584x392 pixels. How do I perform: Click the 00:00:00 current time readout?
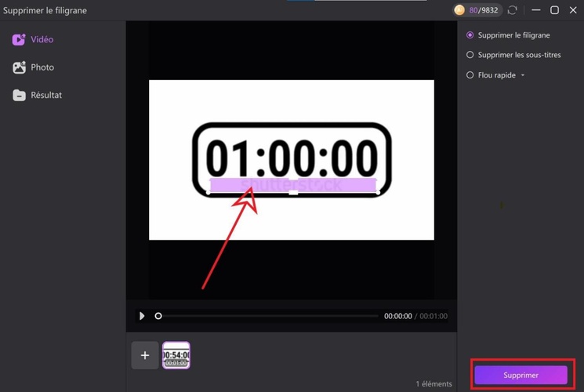[x=397, y=316]
